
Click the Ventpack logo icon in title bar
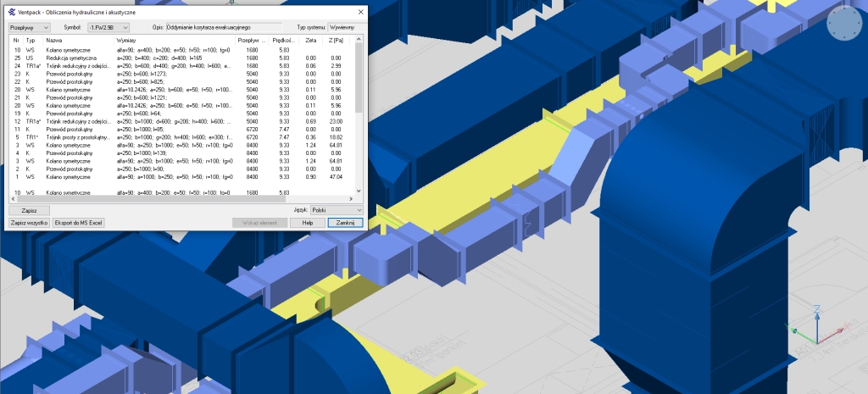pyautogui.click(x=10, y=12)
